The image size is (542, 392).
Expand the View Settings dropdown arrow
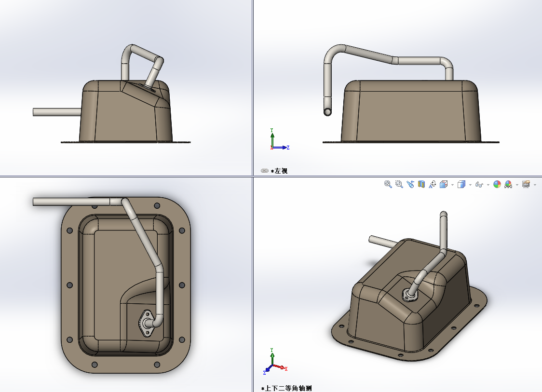[535, 185]
